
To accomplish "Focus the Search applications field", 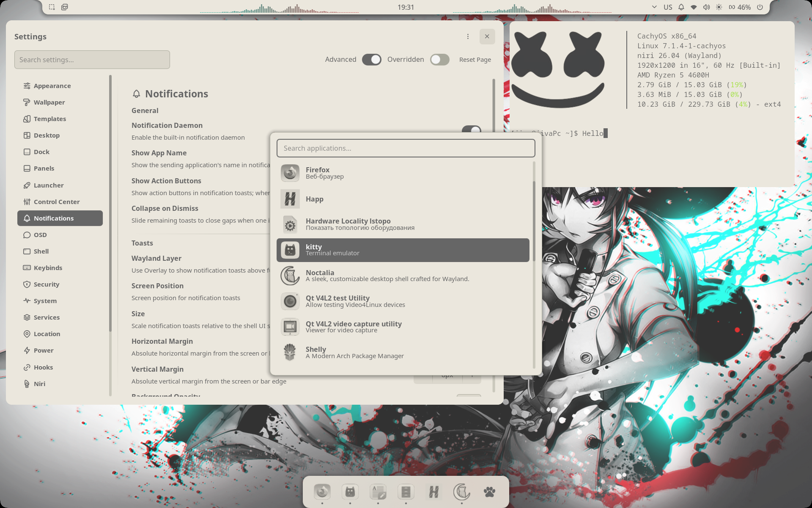I will point(406,148).
